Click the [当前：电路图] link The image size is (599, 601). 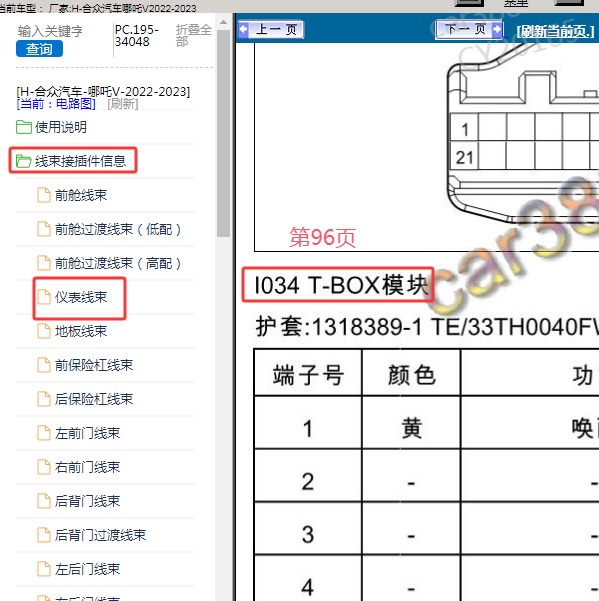(x=56, y=104)
